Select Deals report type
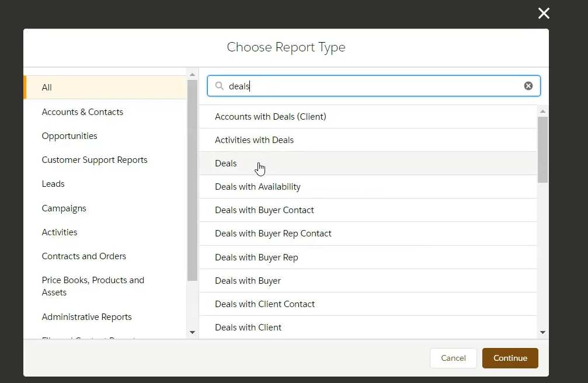 click(x=226, y=163)
